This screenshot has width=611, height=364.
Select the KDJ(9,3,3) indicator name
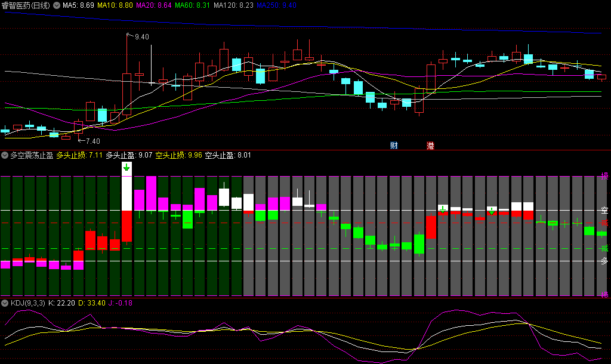click(27, 303)
